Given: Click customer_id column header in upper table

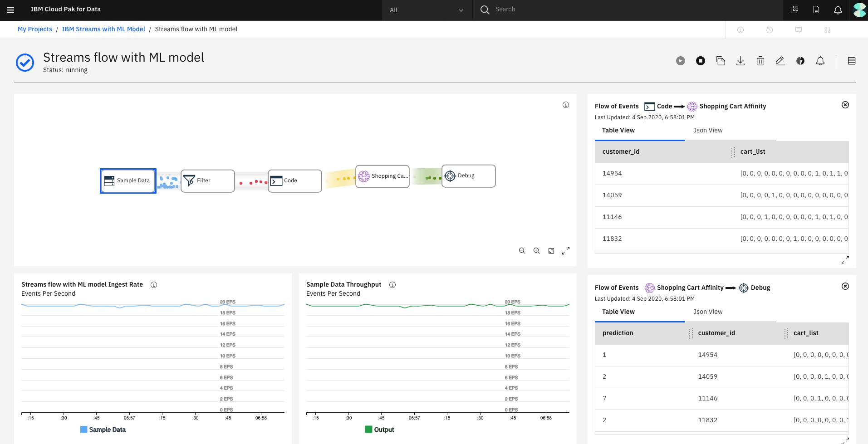Looking at the screenshot, I should 621,151.
